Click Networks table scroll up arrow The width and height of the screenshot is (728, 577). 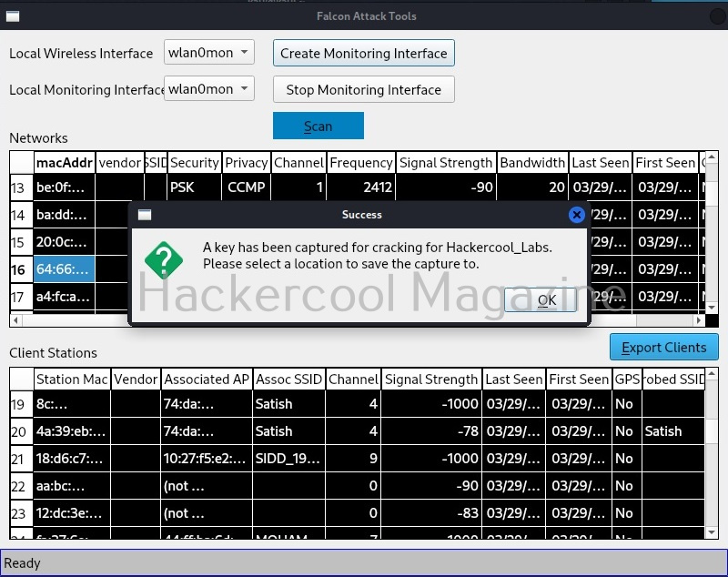tap(712, 157)
